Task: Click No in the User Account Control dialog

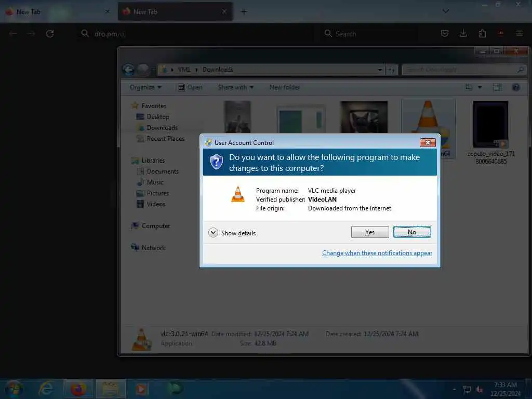Action: (x=412, y=232)
